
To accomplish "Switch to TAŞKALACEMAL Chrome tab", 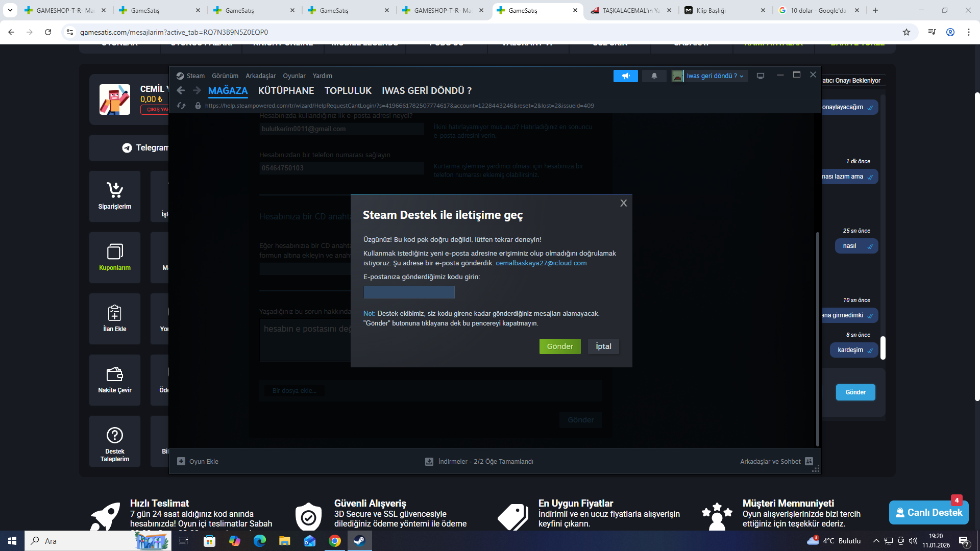I will coord(631,10).
